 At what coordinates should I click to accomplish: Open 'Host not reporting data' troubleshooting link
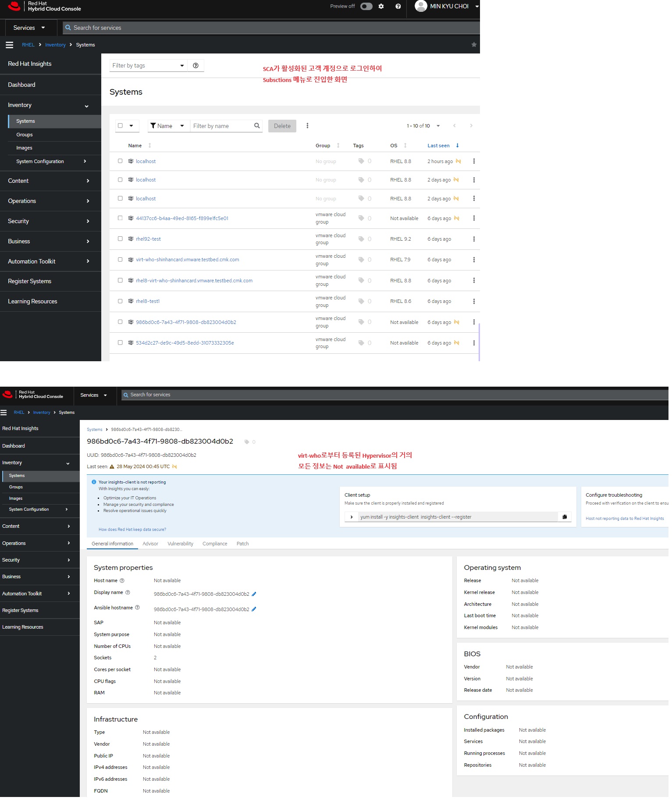pyautogui.click(x=625, y=519)
